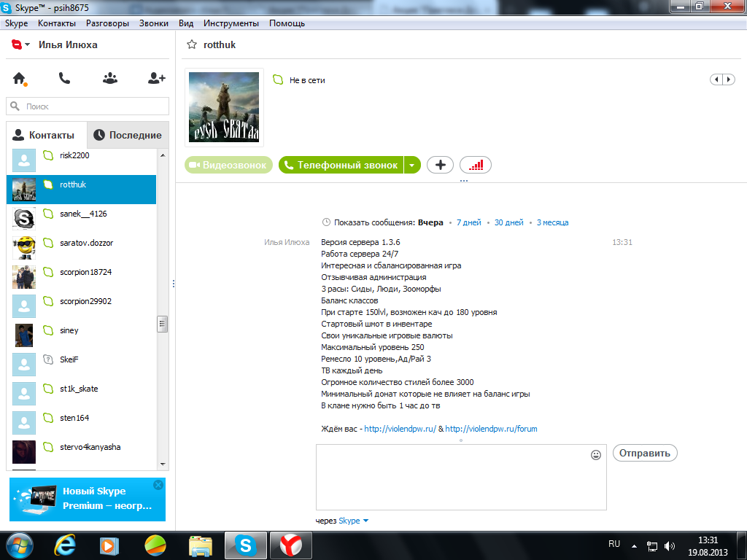Open the http://violendpw.ru/ link
The image size is (747, 560).
point(400,429)
